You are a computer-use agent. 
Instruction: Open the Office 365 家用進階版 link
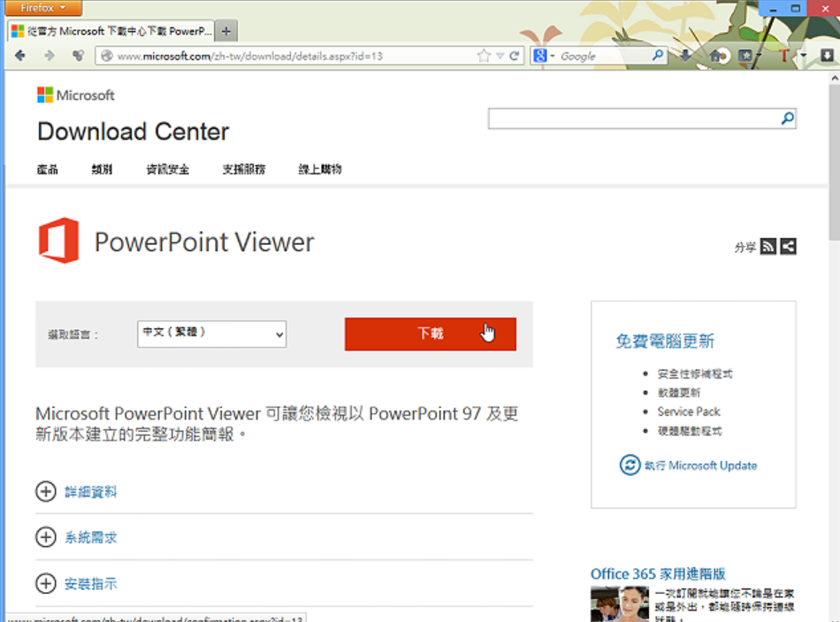[658, 573]
